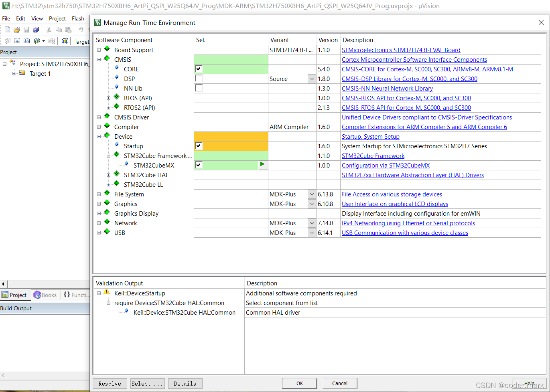The height and width of the screenshot is (392, 550).
Task: Click the Details button
Action: (185, 384)
